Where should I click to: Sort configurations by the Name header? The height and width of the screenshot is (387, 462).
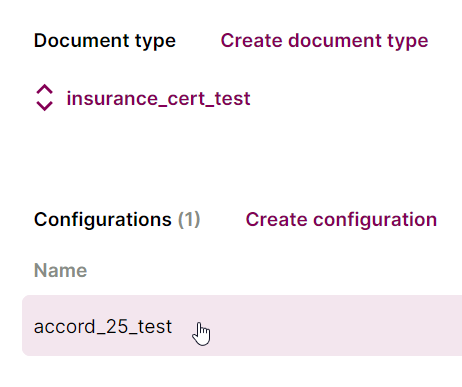[x=60, y=270]
